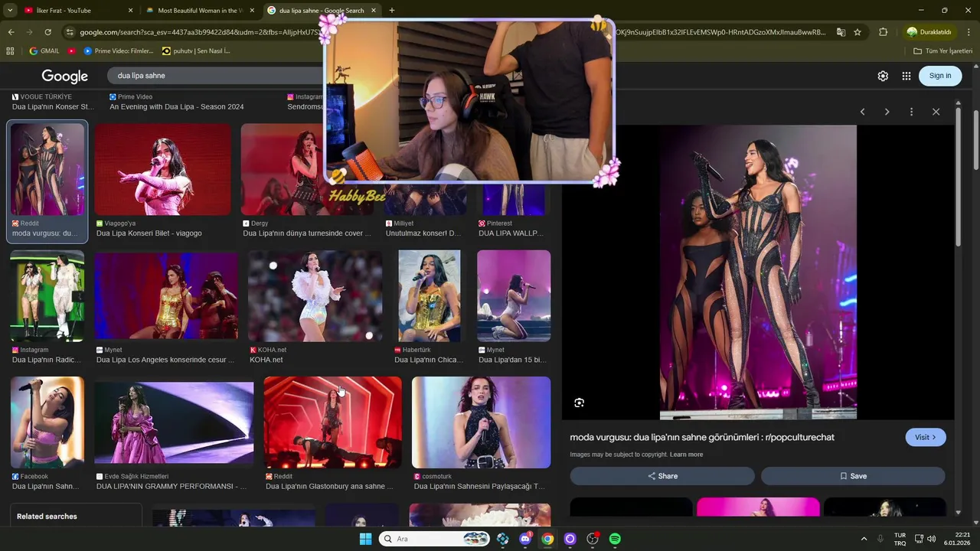The width and height of the screenshot is (980, 551).
Task: Click the Sign in button
Action: click(940, 76)
